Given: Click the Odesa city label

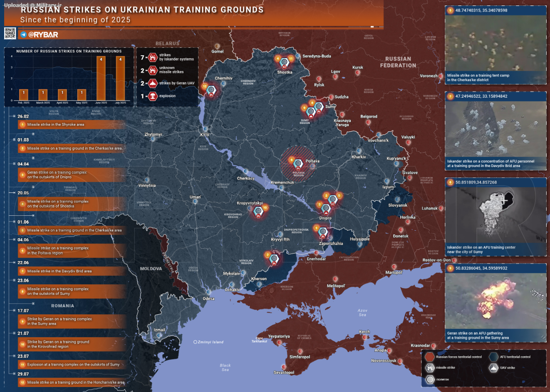Looking at the screenshot, I should [209, 298].
